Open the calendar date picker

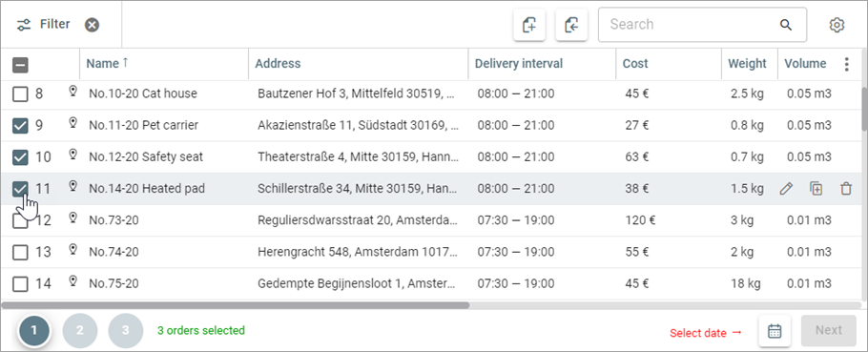[x=775, y=331]
